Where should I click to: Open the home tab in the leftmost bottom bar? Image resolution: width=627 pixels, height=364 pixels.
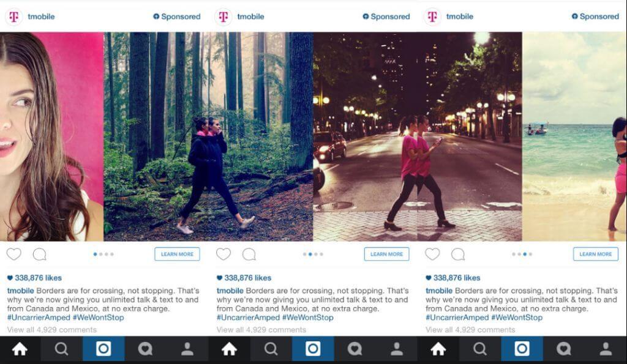(x=20, y=349)
